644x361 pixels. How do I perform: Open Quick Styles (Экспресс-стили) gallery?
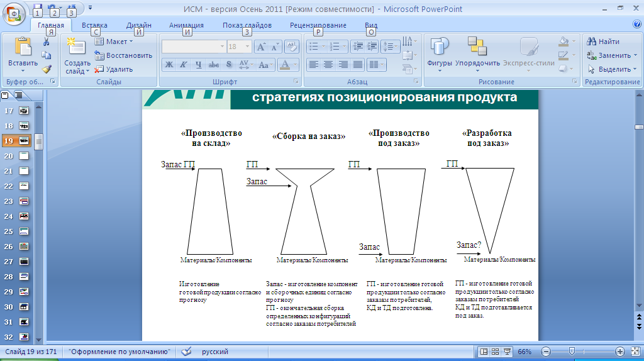pos(528,54)
